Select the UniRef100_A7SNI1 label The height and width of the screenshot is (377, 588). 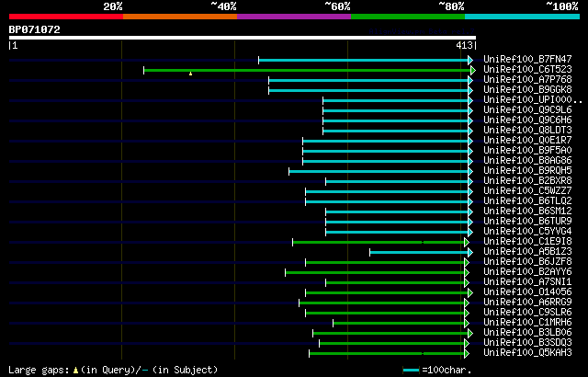[527, 281]
